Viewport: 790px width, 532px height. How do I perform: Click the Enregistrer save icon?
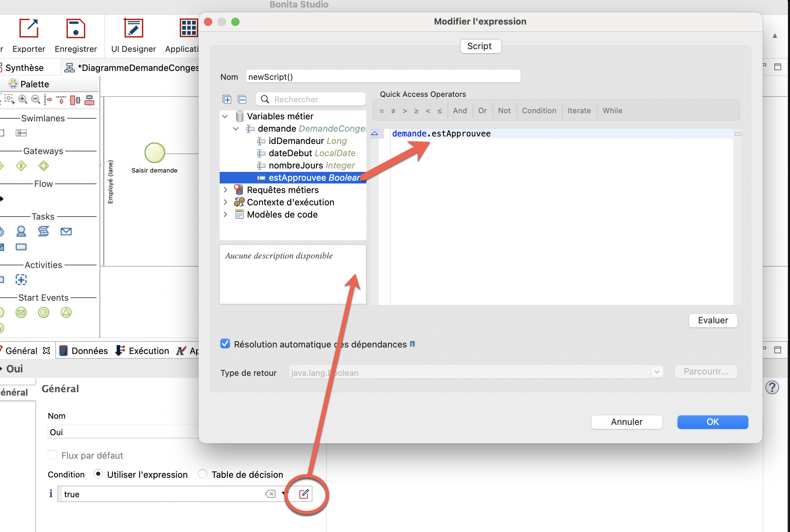[x=75, y=28]
